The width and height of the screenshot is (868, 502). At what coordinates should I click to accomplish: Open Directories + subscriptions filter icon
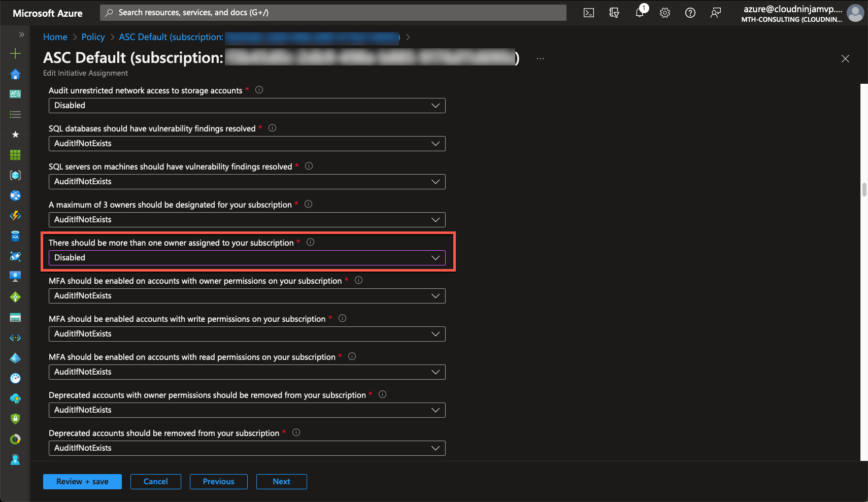[614, 13]
